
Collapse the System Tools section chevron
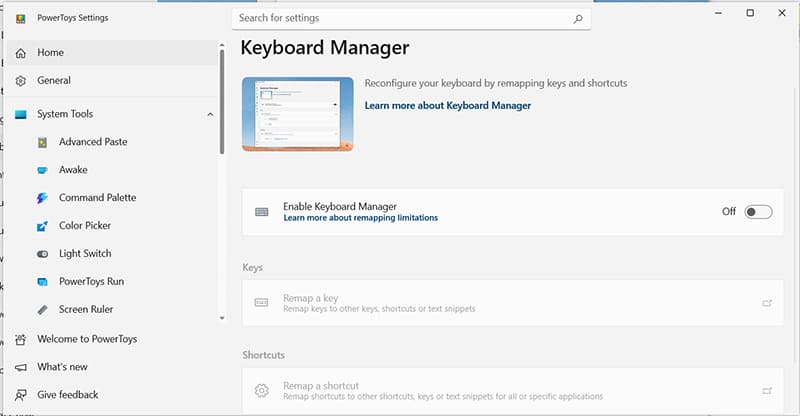click(210, 114)
